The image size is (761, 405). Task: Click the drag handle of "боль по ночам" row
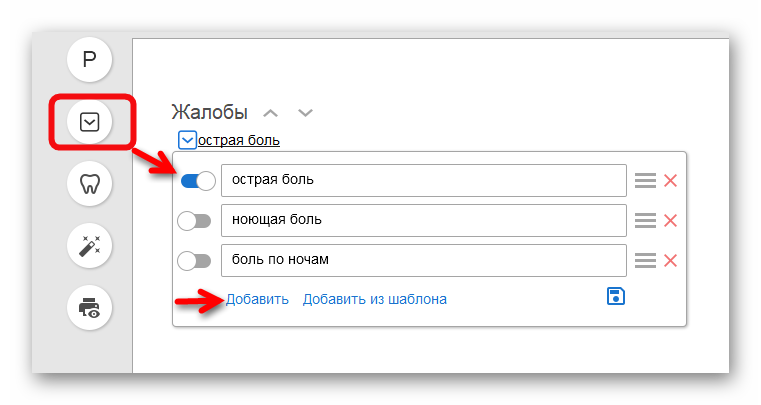(x=645, y=261)
